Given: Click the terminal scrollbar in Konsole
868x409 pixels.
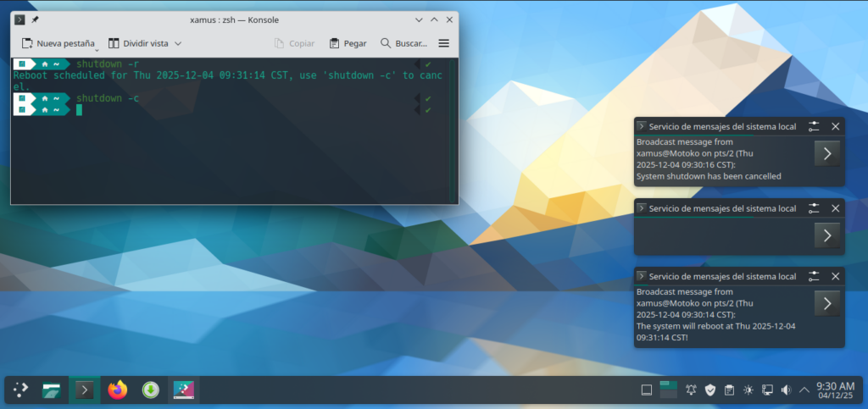Looking at the screenshot, I should [453, 130].
